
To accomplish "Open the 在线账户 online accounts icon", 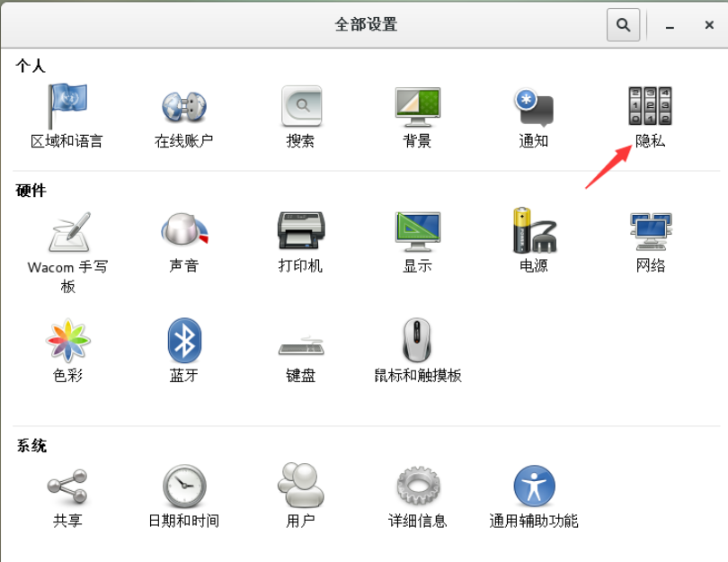I will 184,106.
